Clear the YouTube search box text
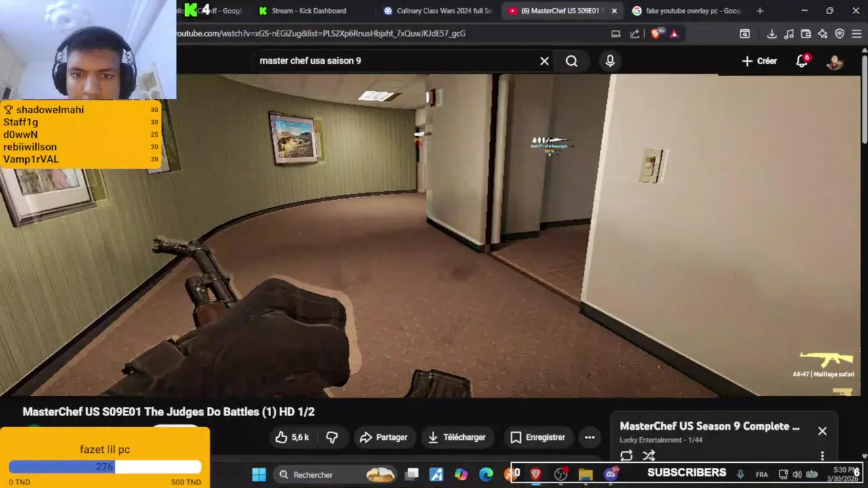This screenshot has height=488, width=868. [x=544, y=61]
